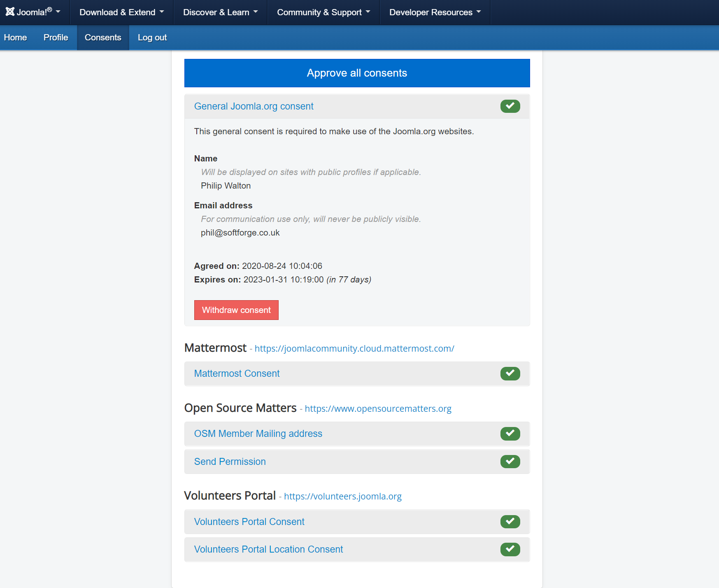Click the green checkmark for Volunteers Portal Consent
The height and width of the screenshot is (588, 719).
(x=510, y=522)
